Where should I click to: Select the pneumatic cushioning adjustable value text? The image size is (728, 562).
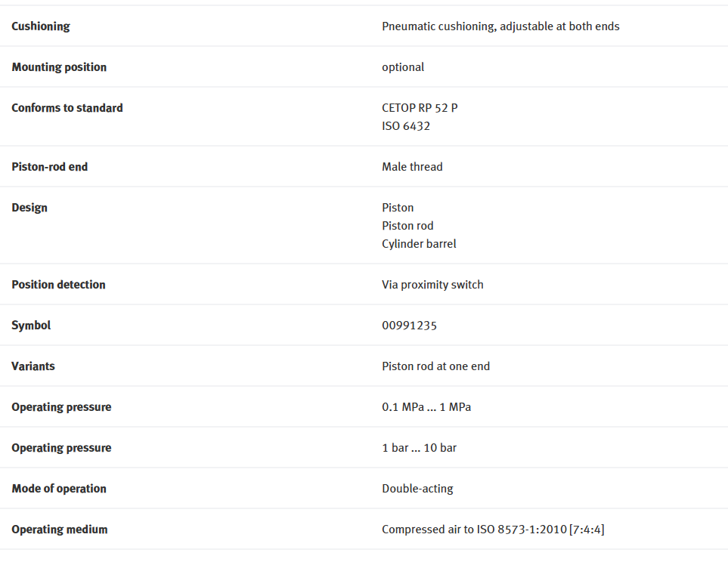[x=500, y=26]
